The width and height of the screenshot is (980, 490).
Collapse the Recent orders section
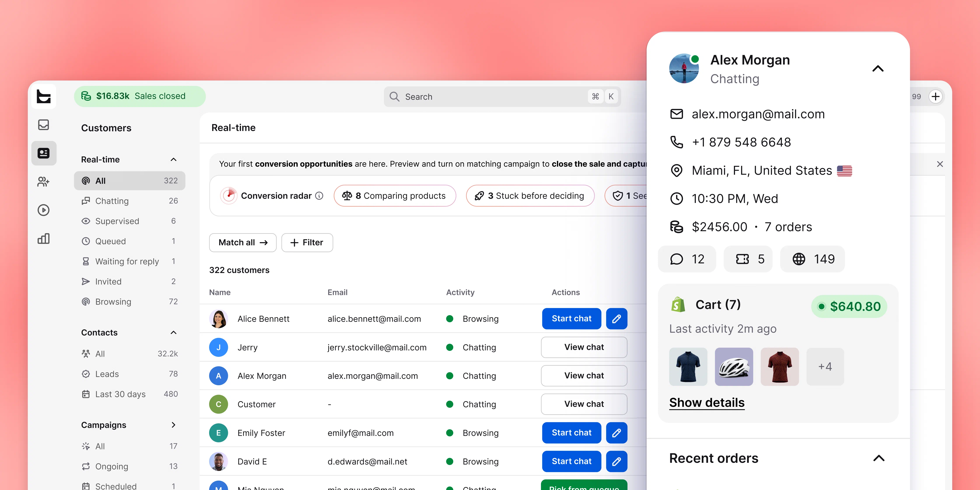coord(878,458)
